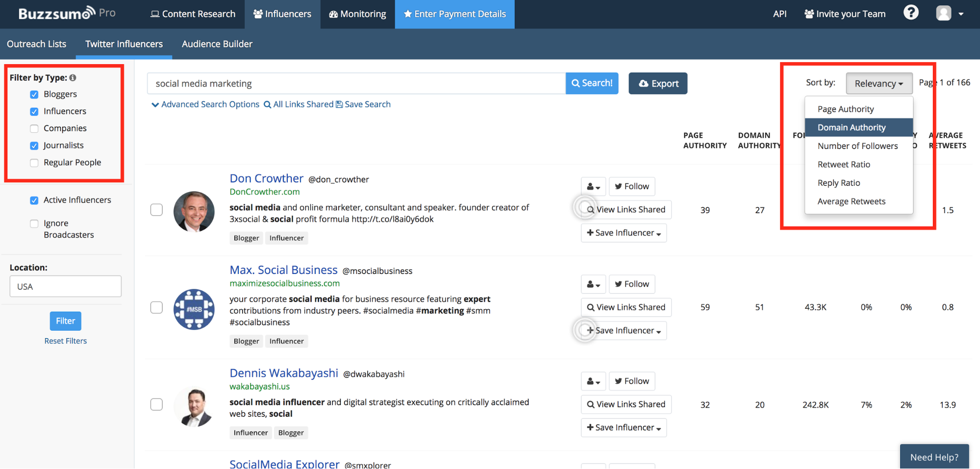Follow Don Crowther on Twitter
Image resolution: width=980 pixels, height=469 pixels.
click(x=632, y=186)
